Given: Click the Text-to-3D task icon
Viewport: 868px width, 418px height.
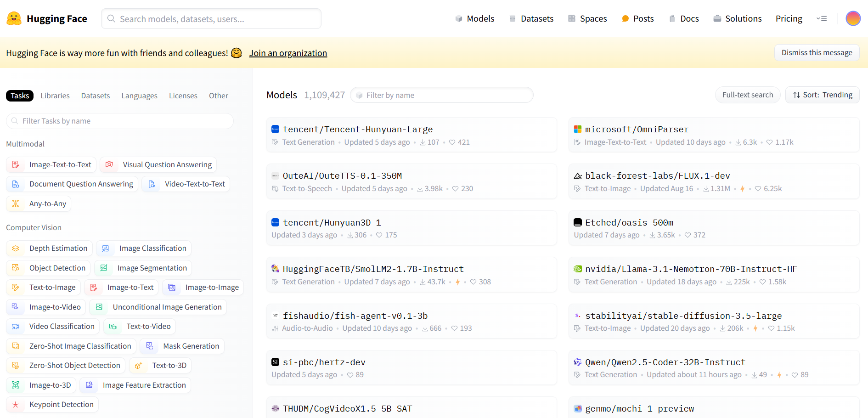Looking at the screenshot, I should [139, 366].
